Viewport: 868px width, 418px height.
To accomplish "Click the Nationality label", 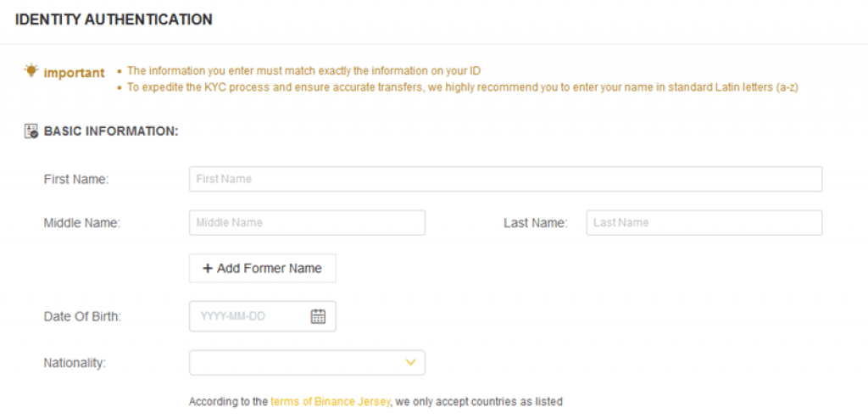I will click(75, 363).
